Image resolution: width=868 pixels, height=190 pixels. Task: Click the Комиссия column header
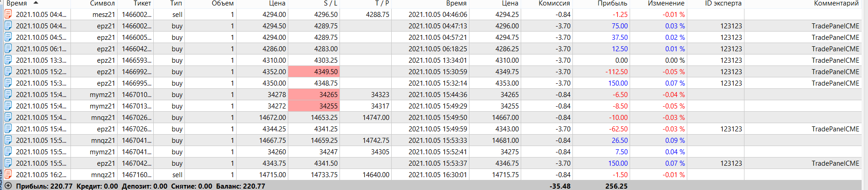pyautogui.click(x=554, y=3)
